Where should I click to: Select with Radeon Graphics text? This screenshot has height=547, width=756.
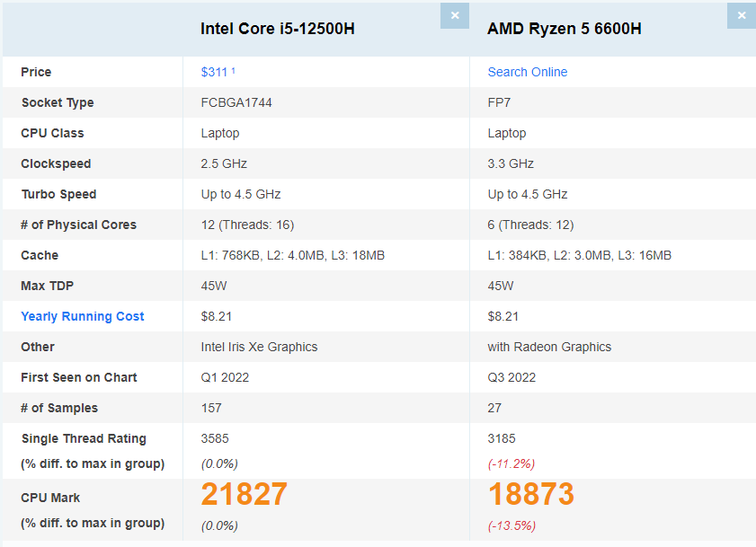point(549,347)
